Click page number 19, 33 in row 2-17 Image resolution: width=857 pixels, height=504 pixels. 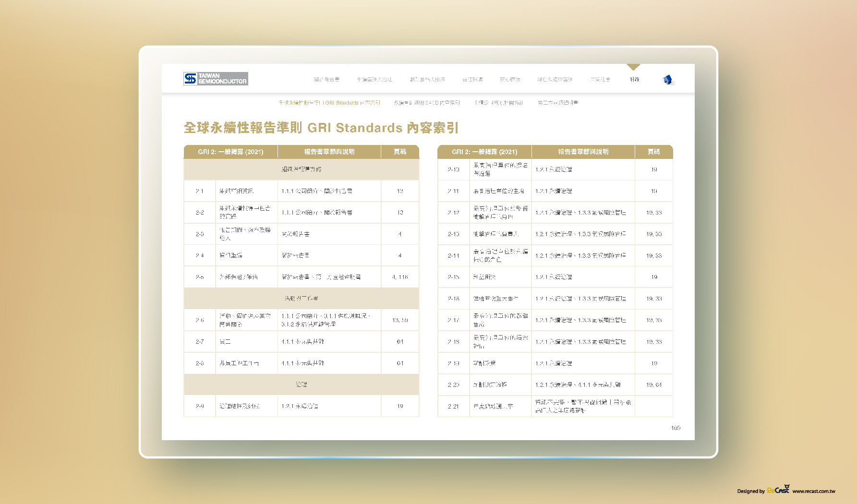click(654, 320)
